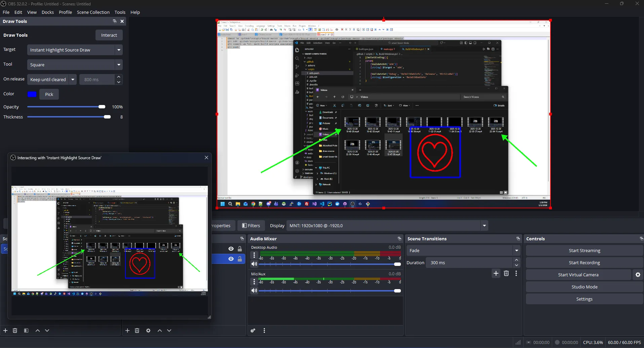Open the Filters panel for the source
The height and width of the screenshot is (348, 644).
251,225
